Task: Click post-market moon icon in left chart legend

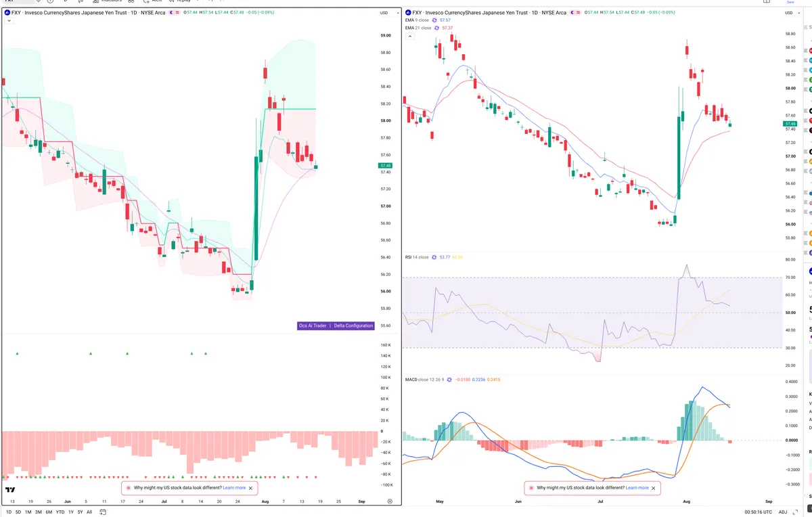Action: pyautogui.click(x=172, y=13)
